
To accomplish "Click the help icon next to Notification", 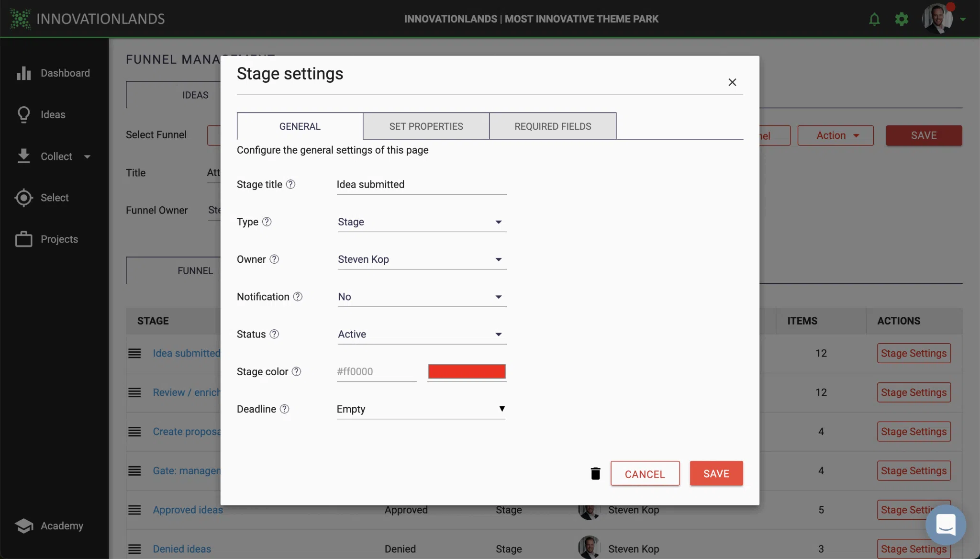I will pyautogui.click(x=298, y=297).
